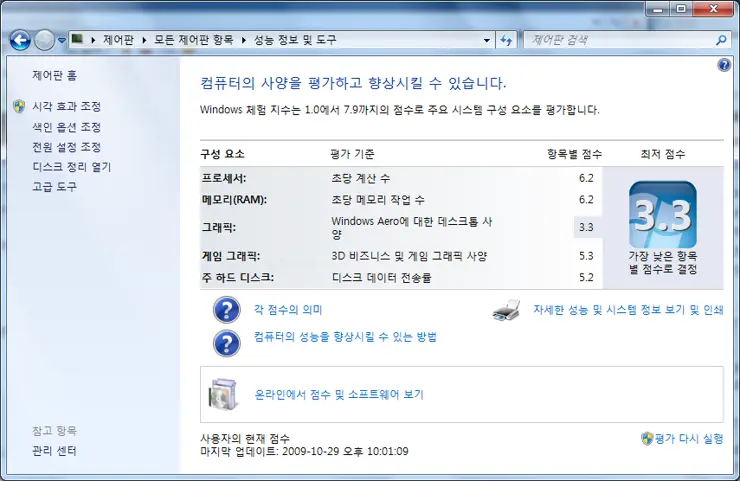Select 성능 정보 및 도구 breadcrumb
This screenshot has width=740, height=481.
click(295, 40)
